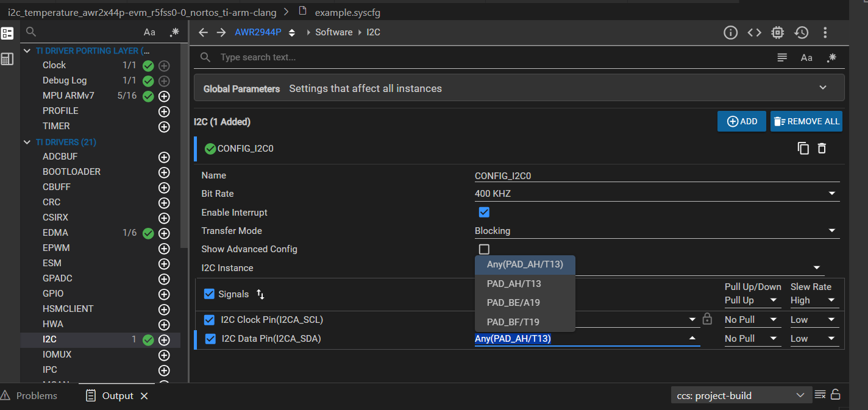Click the Type search text field
Image resolution: width=868 pixels, height=410 pixels.
488,57
